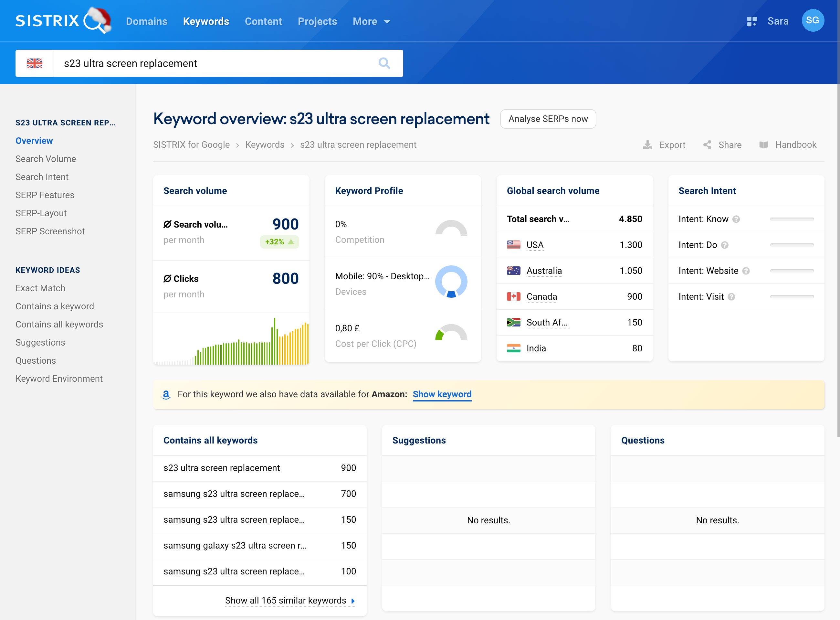Click help icon beside Intent: Website

[746, 271]
